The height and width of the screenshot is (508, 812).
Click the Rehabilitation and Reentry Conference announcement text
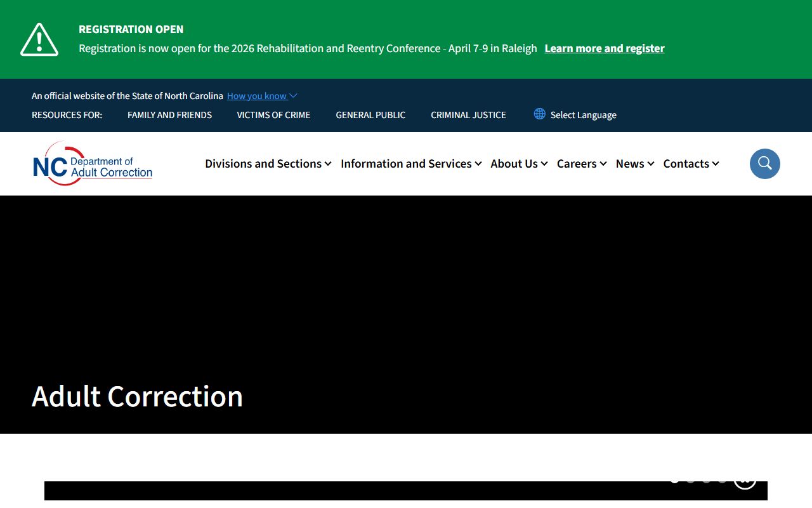pos(308,48)
